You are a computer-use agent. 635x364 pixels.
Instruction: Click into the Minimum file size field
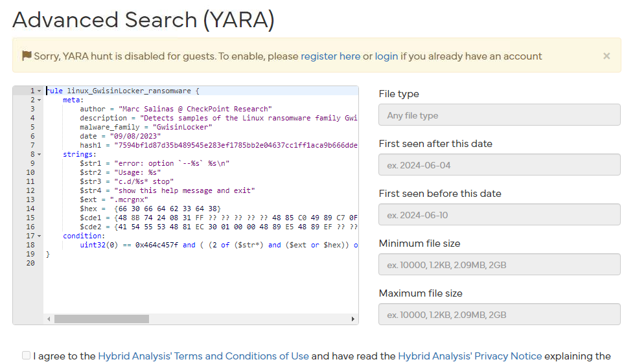499,265
